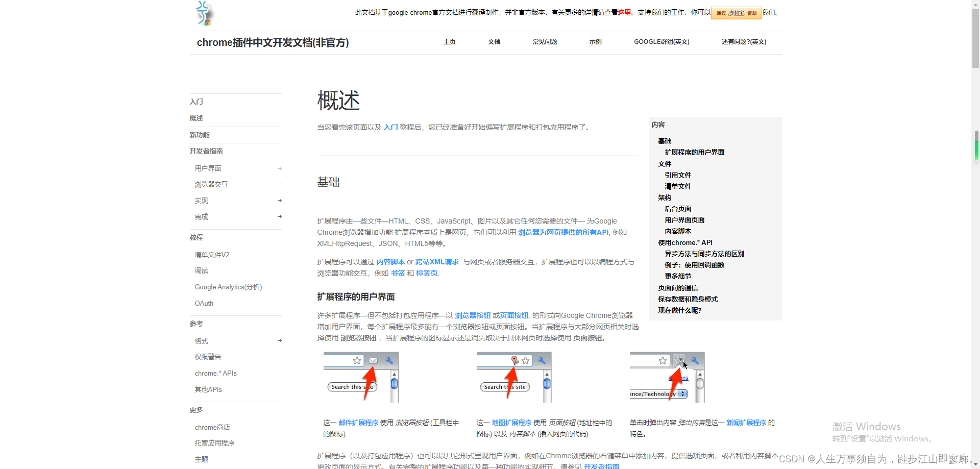Screen dimensions: 980x469
Task: Jump to 现在做什么呢? in the contents box
Action: [679, 310]
